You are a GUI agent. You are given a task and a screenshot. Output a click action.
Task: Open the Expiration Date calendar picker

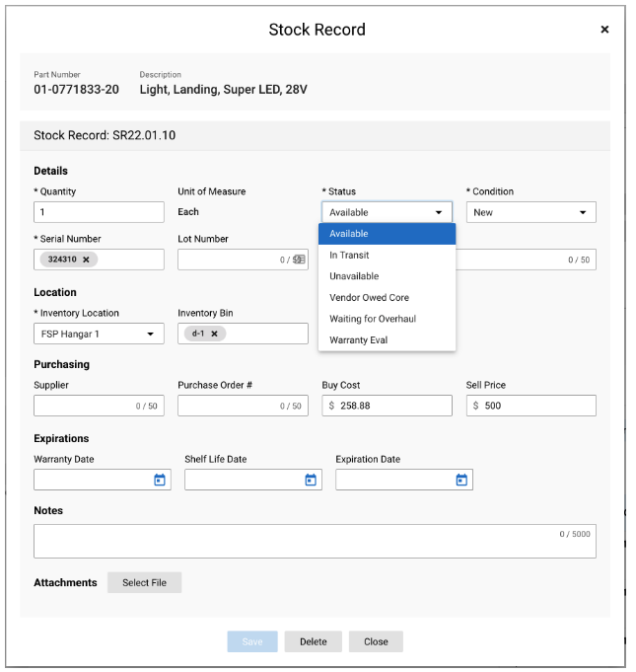pos(461,480)
